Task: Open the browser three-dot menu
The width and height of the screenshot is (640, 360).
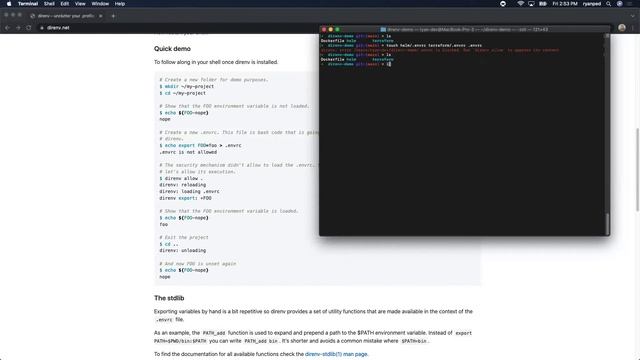Action: click(633, 28)
